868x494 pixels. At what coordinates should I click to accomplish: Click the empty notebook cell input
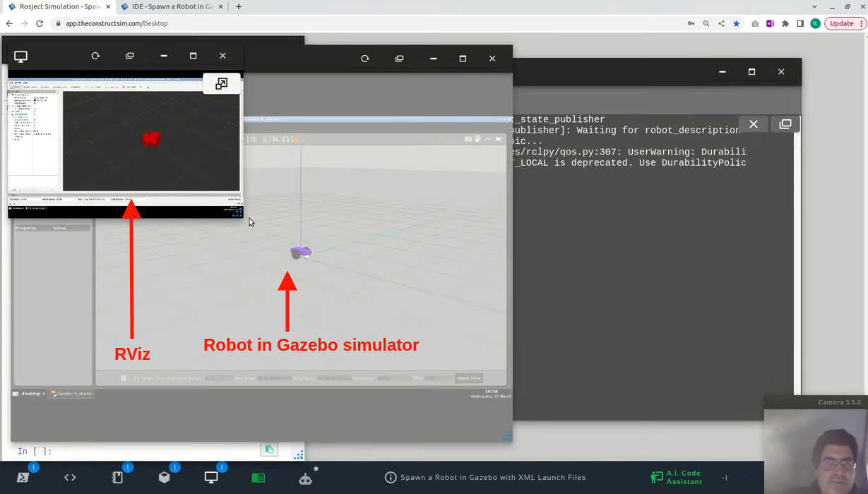141,451
